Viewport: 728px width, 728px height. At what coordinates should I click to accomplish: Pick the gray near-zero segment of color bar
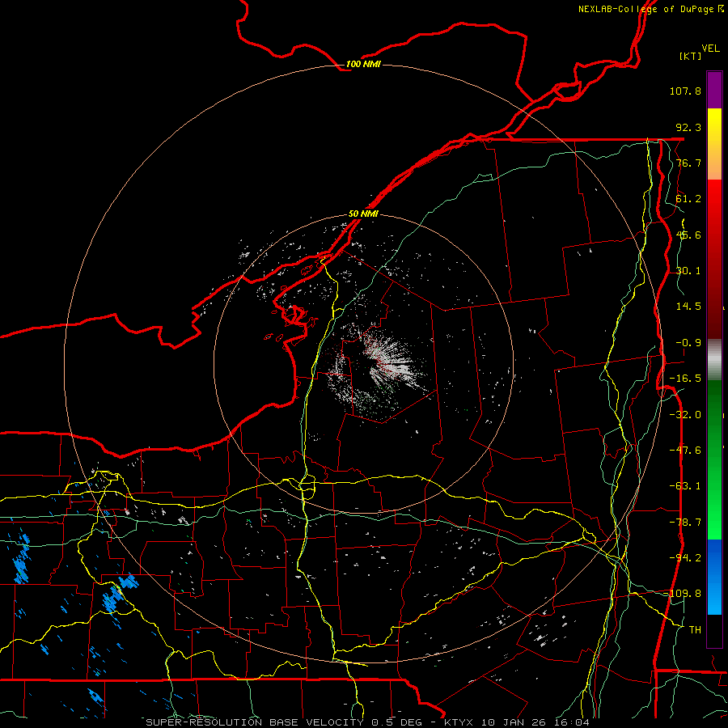click(x=714, y=360)
